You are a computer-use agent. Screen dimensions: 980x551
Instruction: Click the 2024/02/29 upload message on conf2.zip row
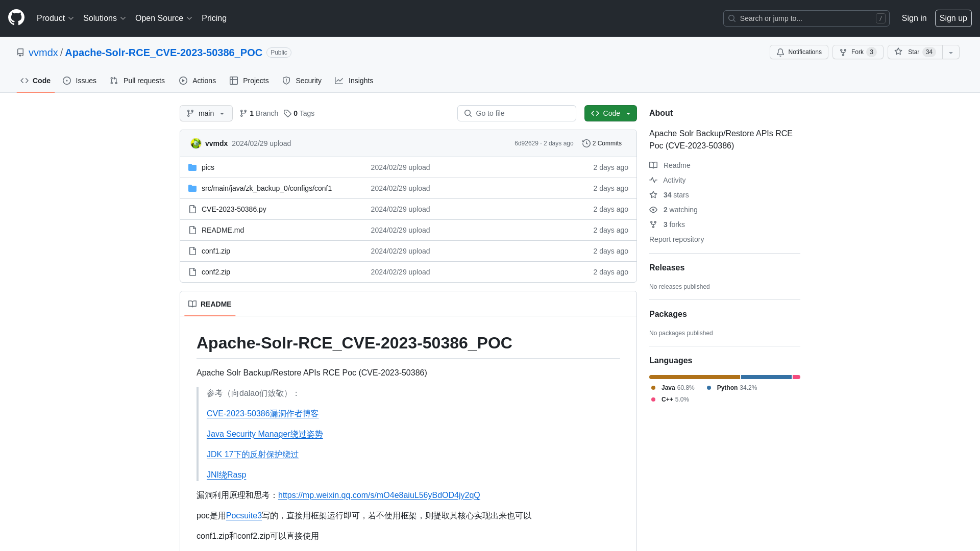point(400,272)
